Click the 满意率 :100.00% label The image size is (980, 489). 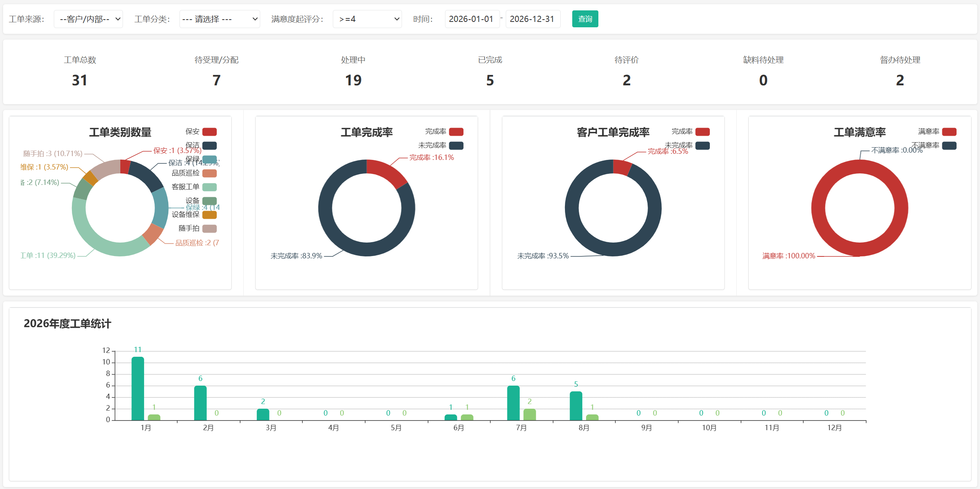tap(789, 256)
